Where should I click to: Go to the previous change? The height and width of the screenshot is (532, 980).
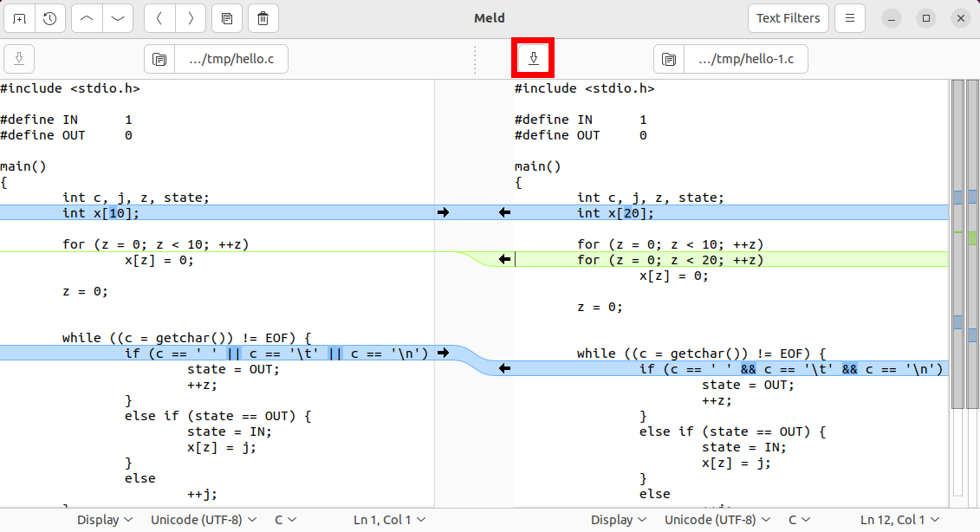point(86,18)
